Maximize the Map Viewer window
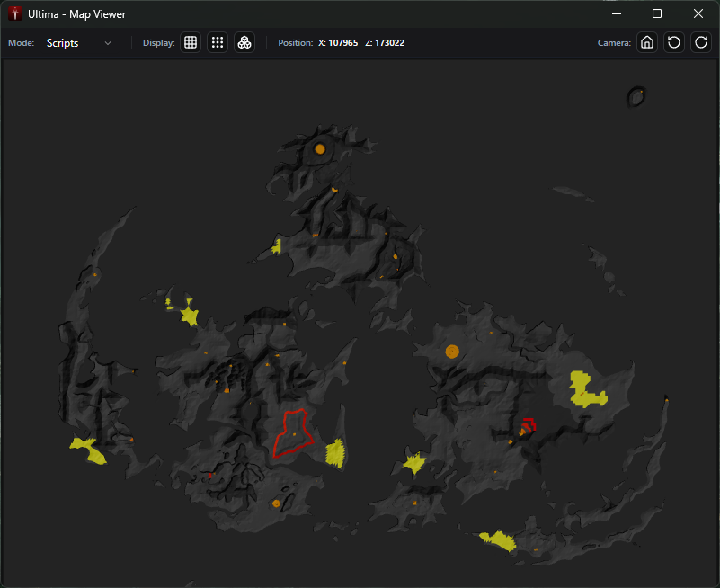The width and height of the screenshot is (720, 588). [657, 13]
